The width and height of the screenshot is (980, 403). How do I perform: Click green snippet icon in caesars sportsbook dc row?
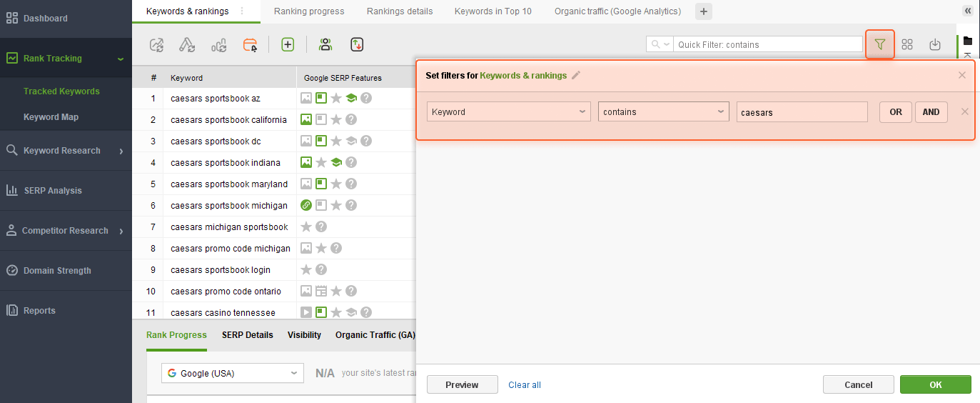pos(321,141)
